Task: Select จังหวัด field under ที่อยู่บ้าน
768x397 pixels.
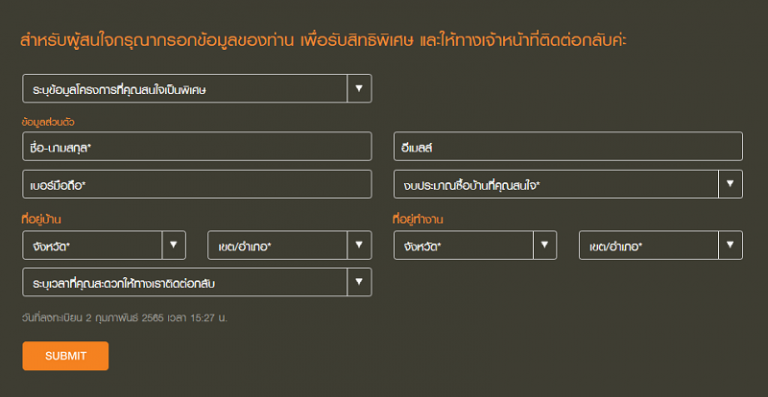Action: click(x=104, y=245)
